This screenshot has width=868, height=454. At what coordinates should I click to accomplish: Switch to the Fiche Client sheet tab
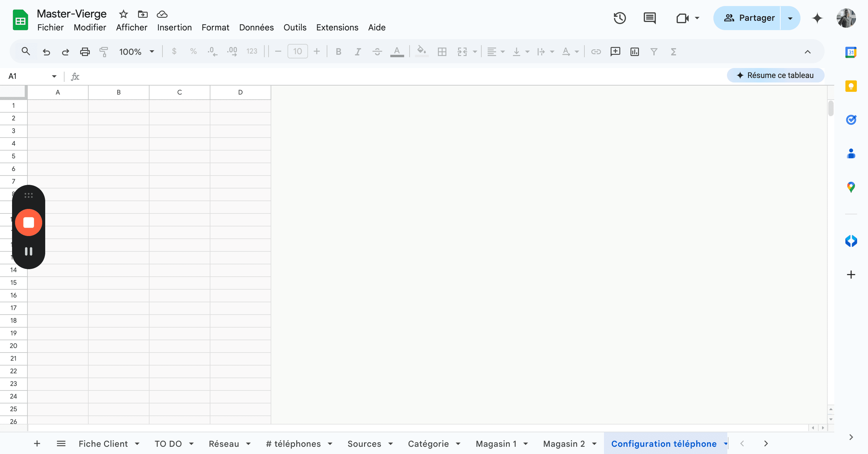tap(103, 444)
